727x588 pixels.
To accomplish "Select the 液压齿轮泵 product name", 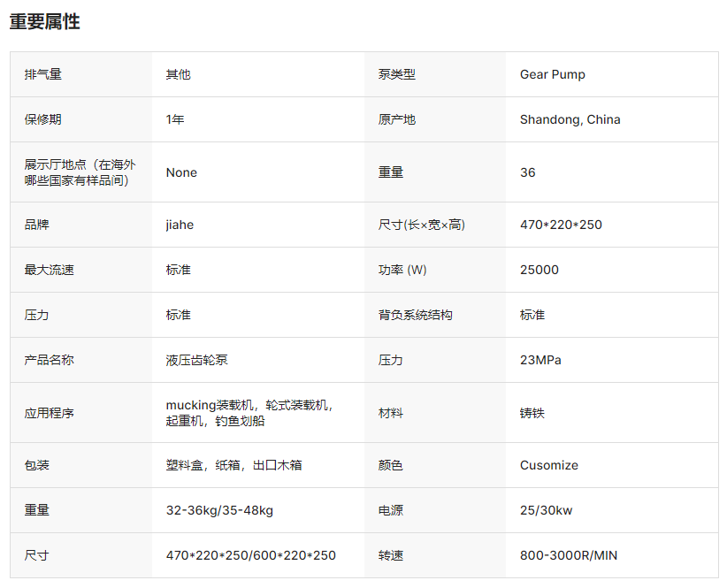I will coord(196,360).
